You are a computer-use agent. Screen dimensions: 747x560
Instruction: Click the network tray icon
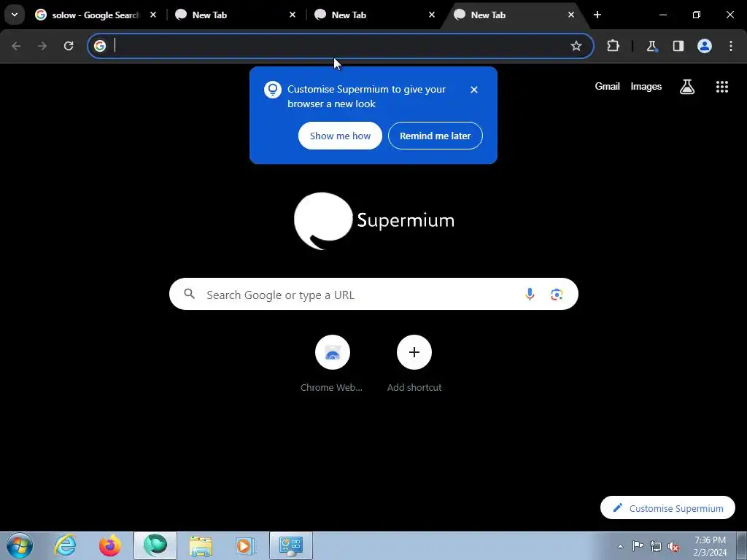point(656,546)
